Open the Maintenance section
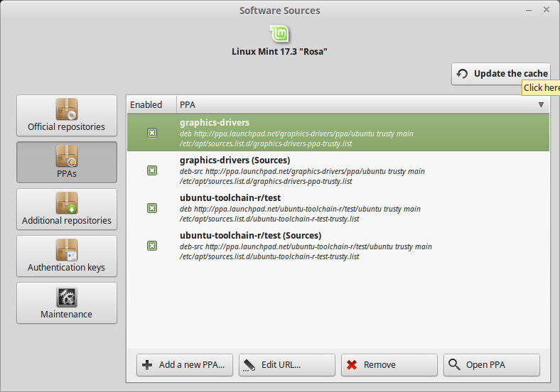 click(67, 303)
